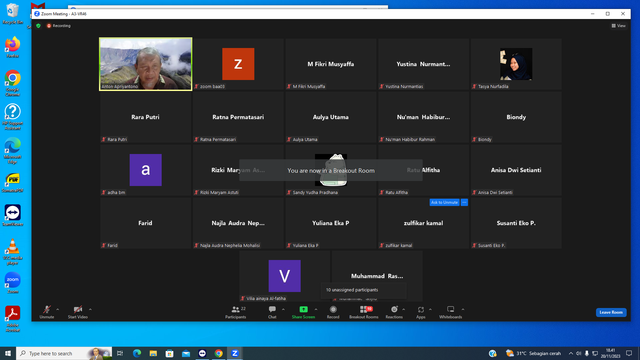Open File Explorer from the taskbar
The width and height of the screenshot is (640, 360).
[153, 353]
